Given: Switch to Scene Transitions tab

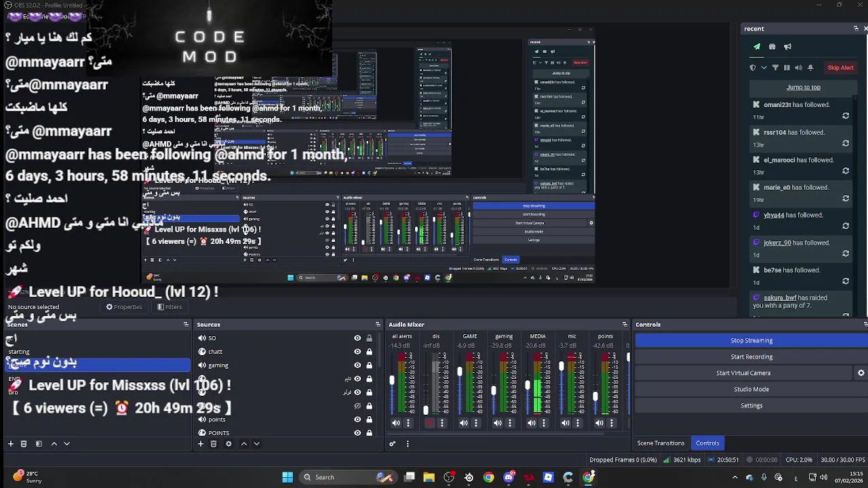Looking at the screenshot, I should [x=660, y=443].
